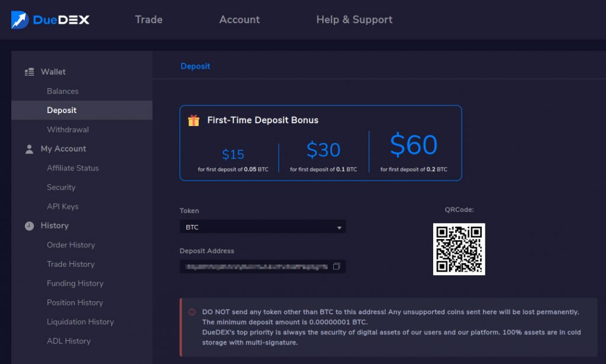Open the BTC token dropdown
606x364 pixels.
coord(263,227)
